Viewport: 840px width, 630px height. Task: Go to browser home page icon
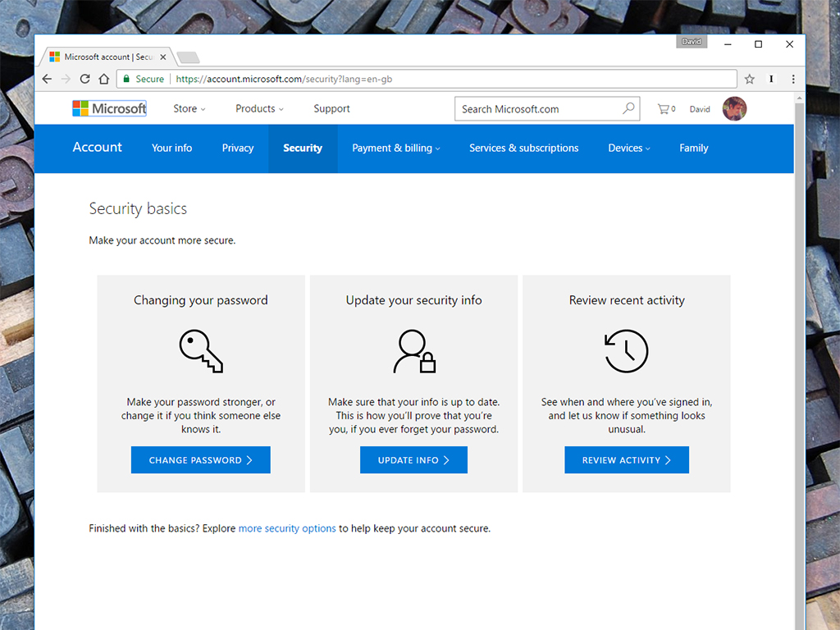104,80
